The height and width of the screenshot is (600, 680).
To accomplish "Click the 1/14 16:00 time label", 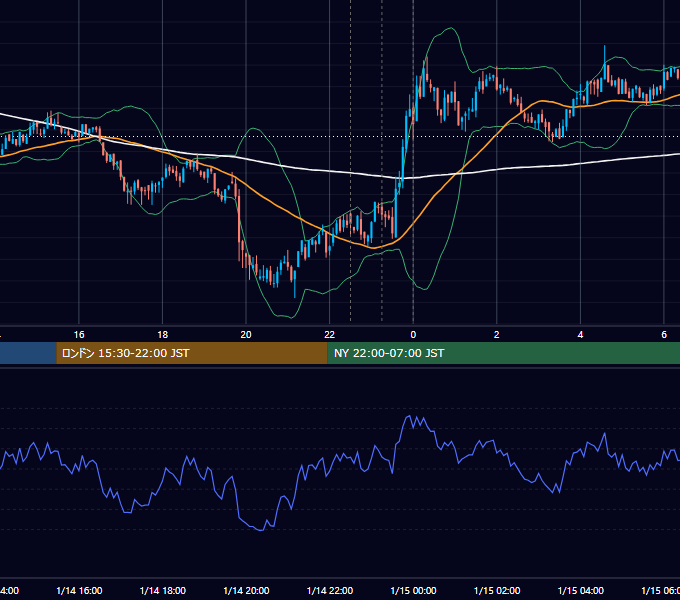I will coord(79,590).
